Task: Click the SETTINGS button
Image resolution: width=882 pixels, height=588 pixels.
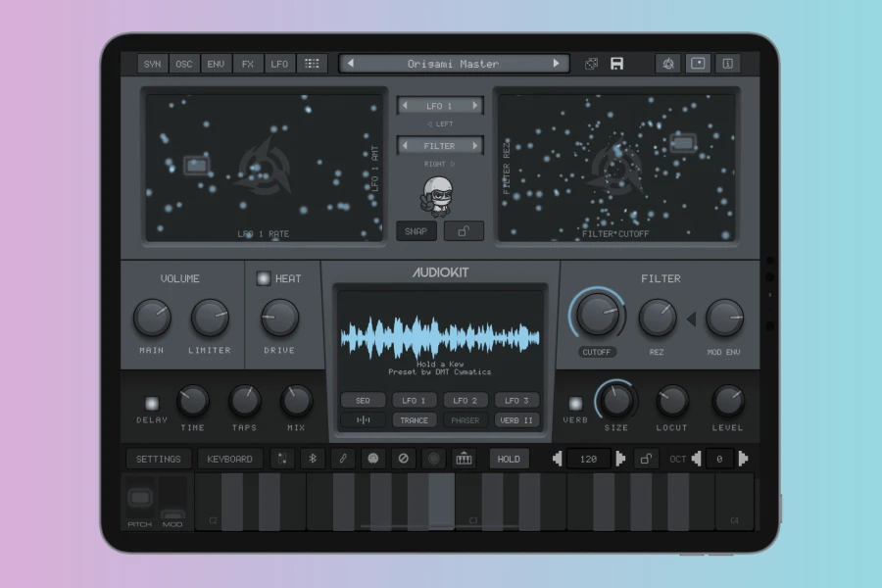Action: coord(159,459)
